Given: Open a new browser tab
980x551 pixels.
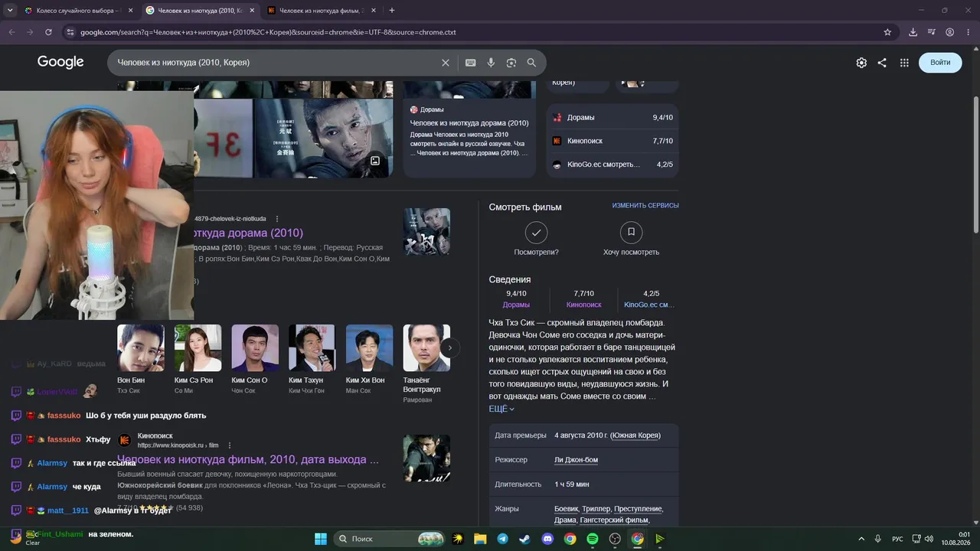Looking at the screenshot, I should tap(392, 11).
